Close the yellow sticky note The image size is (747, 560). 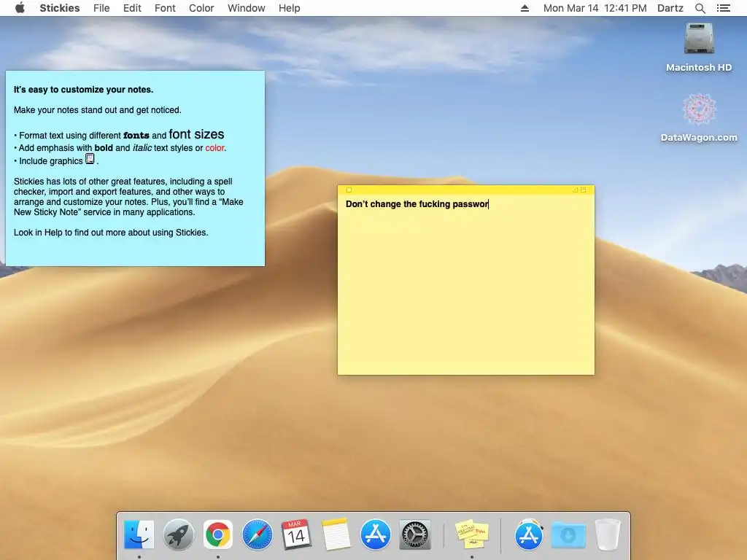[349, 190]
